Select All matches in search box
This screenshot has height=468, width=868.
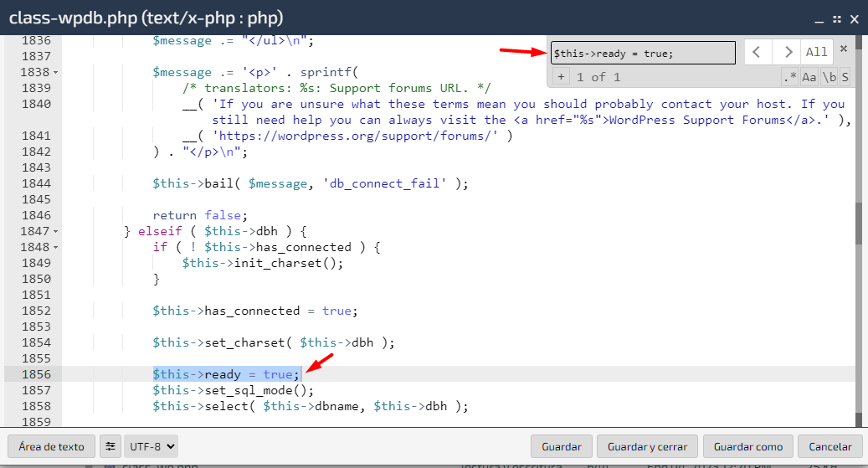816,52
